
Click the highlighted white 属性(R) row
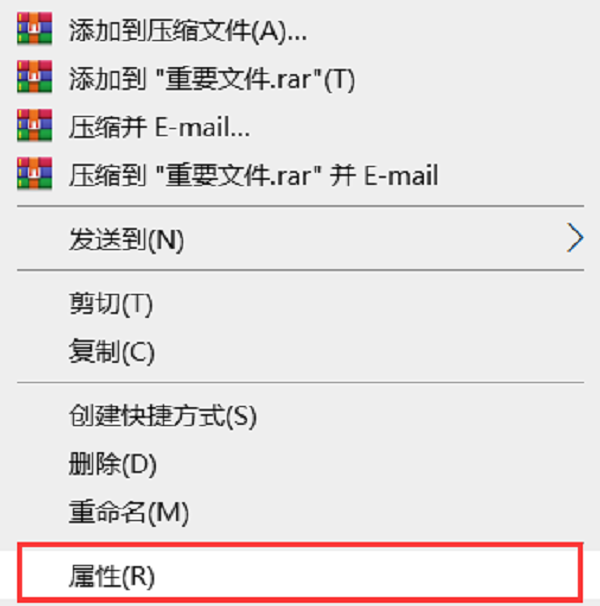click(300, 573)
